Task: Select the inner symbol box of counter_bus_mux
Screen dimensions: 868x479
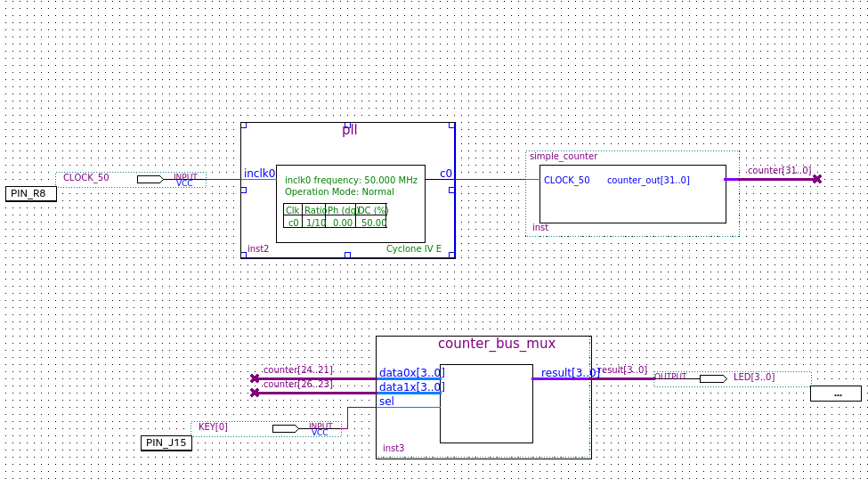Action: [487, 403]
